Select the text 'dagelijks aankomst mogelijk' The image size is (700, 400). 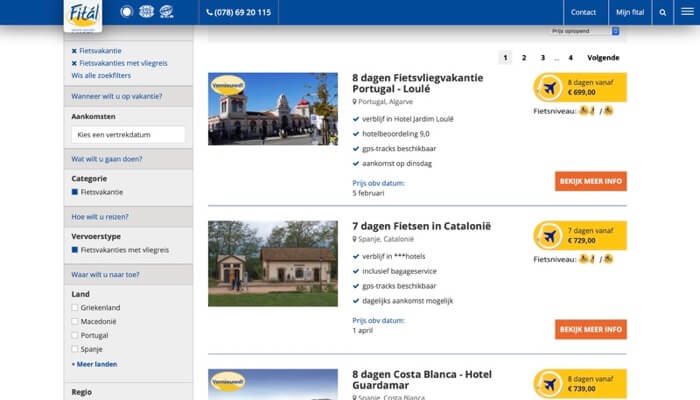408,301
